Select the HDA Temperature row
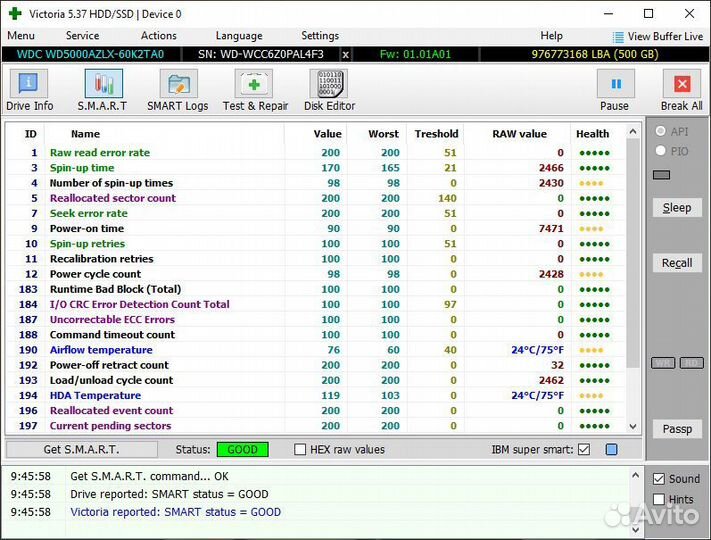The image size is (711, 540). tap(316, 395)
